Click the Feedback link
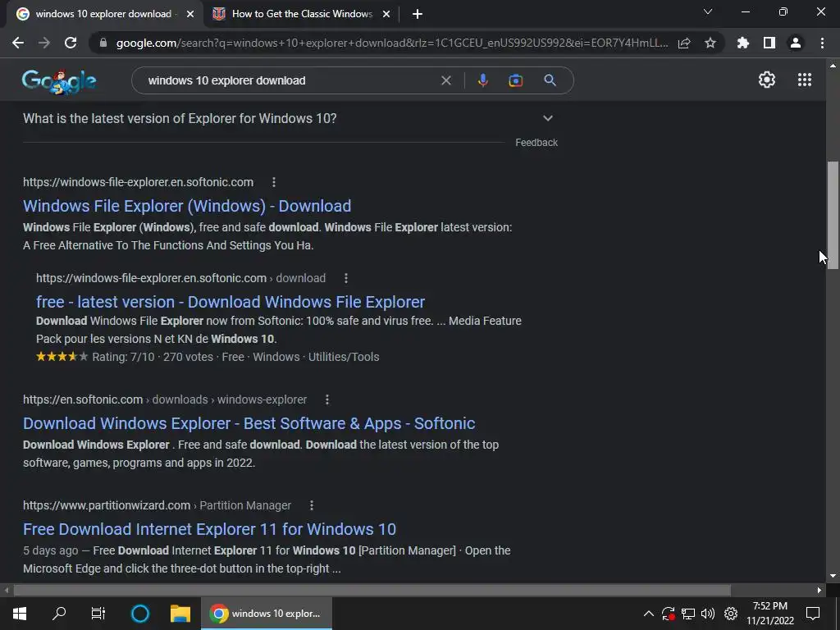This screenshot has width=840, height=630. [536, 143]
